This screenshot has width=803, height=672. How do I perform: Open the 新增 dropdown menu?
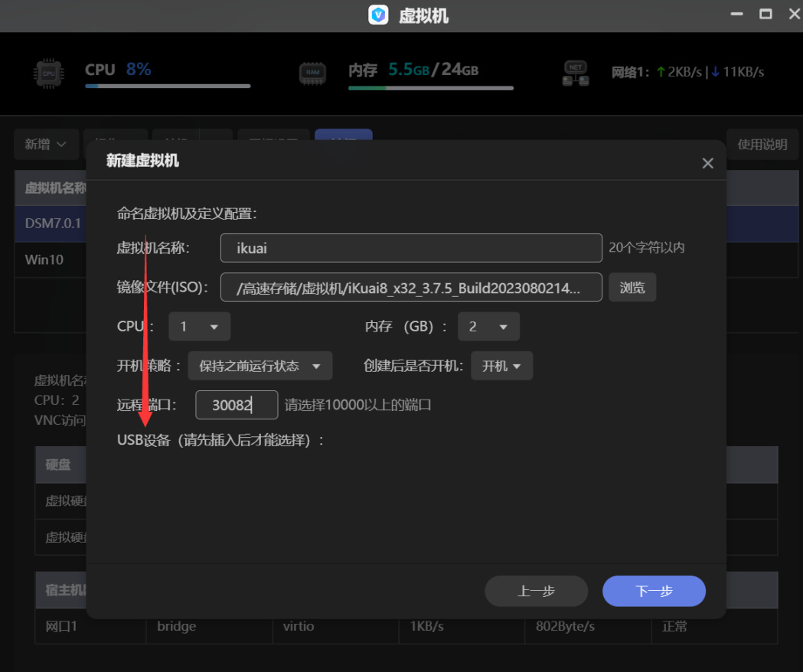pyautogui.click(x=46, y=145)
